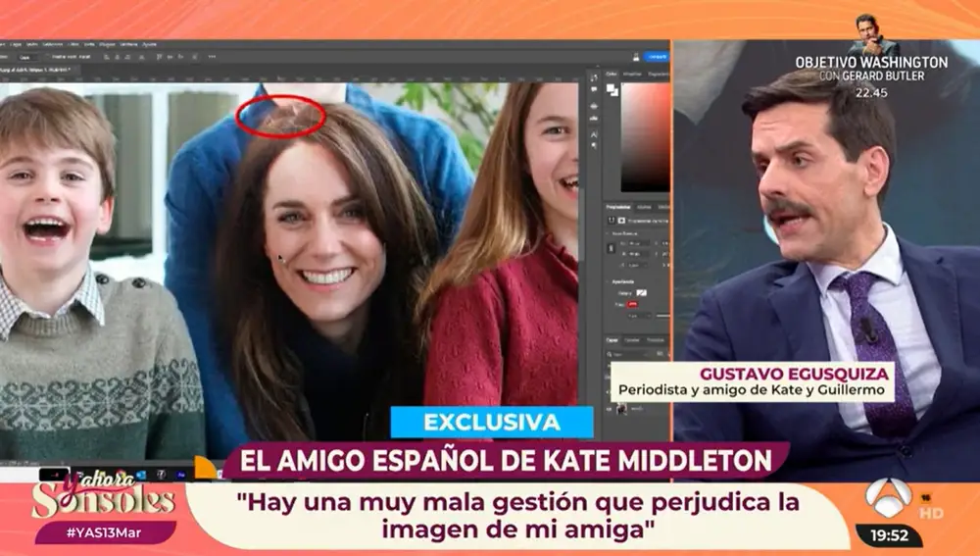The height and width of the screenshot is (556, 980).
Task: Open the Plugins menu
Action: point(107,44)
